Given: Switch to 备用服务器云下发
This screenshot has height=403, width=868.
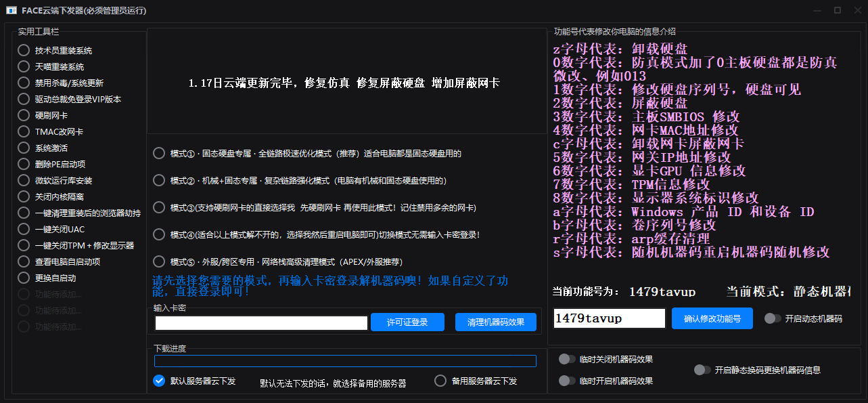Looking at the screenshot, I should [440, 380].
